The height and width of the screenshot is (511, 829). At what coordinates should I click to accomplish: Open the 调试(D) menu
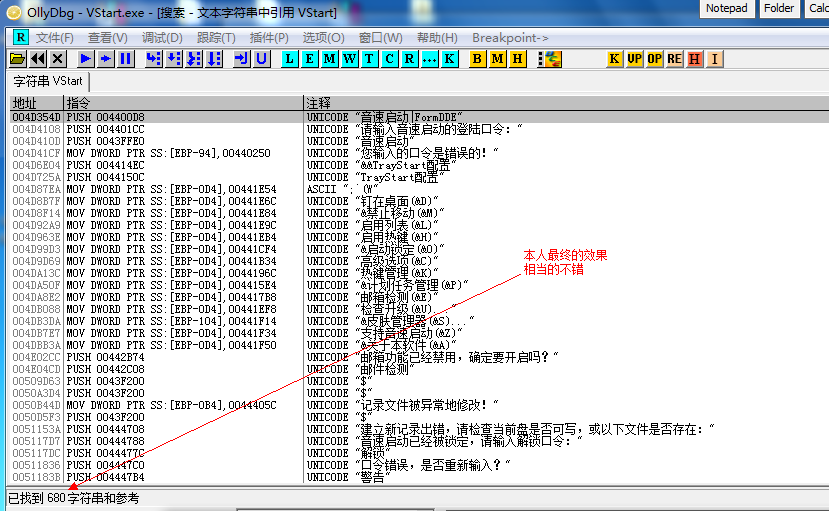click(x=162, y=38)
